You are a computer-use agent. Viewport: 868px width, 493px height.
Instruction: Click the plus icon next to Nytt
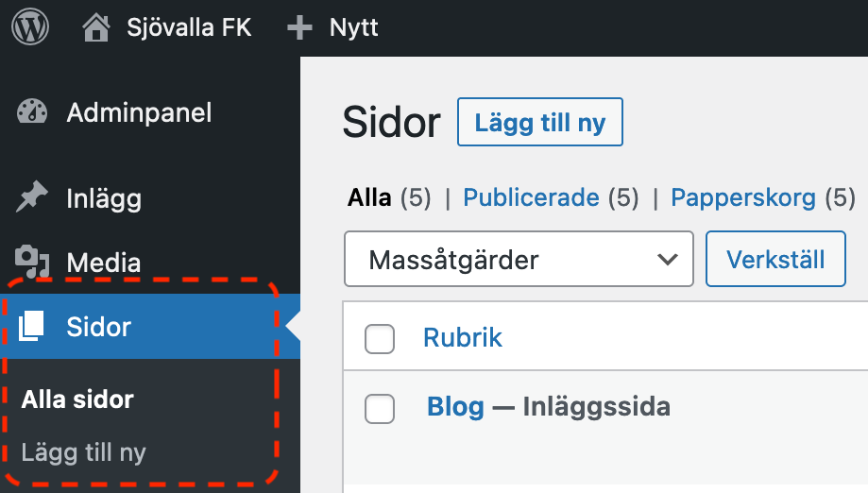pyautogui.click(x=299, y=27)
